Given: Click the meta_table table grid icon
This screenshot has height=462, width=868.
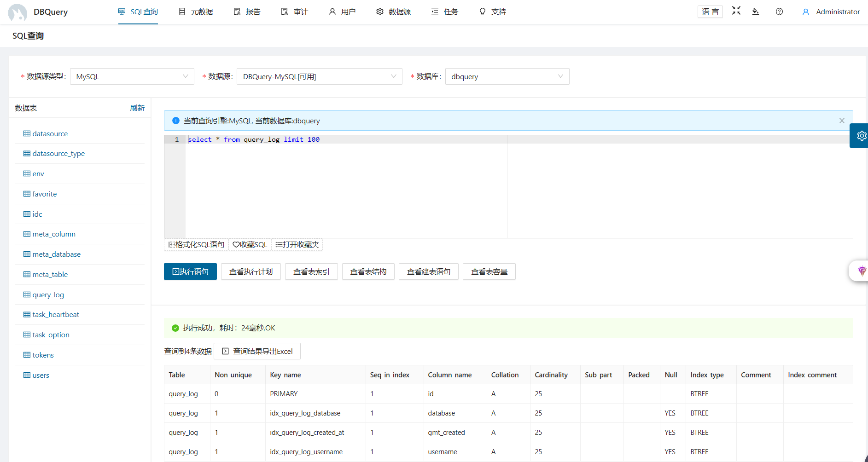Looking at the screenshot, I should pos(27,274).
